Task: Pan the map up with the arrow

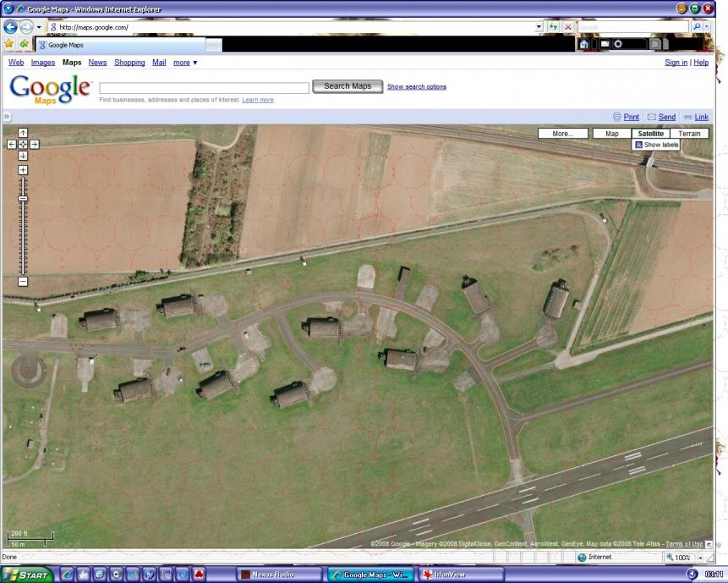Action: [23, 133]
